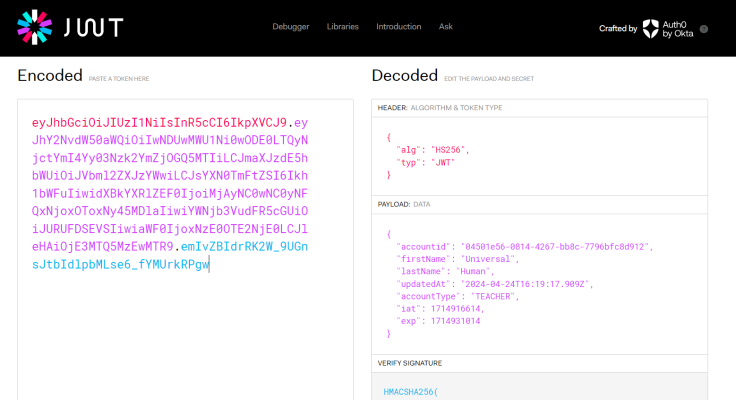Click the 'VERIFY SIGNATURE' section label

tap(410, 363)
